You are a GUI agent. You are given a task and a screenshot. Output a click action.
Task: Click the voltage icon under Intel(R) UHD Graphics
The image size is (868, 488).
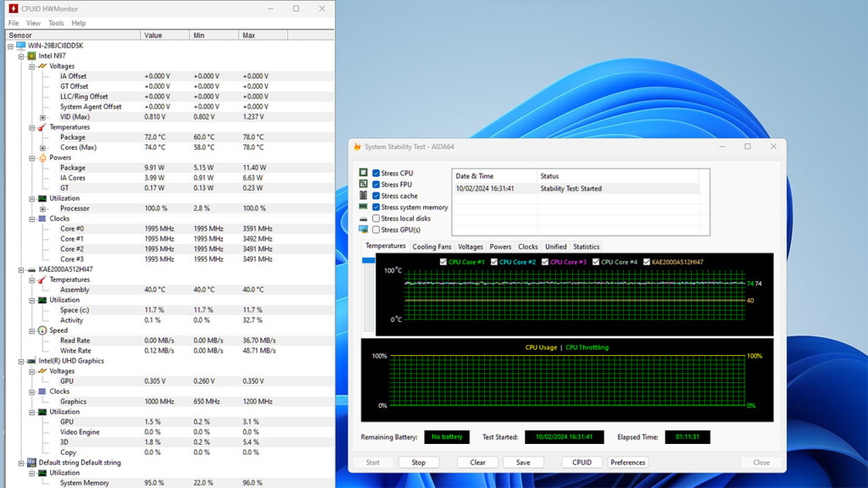point(42,371)
